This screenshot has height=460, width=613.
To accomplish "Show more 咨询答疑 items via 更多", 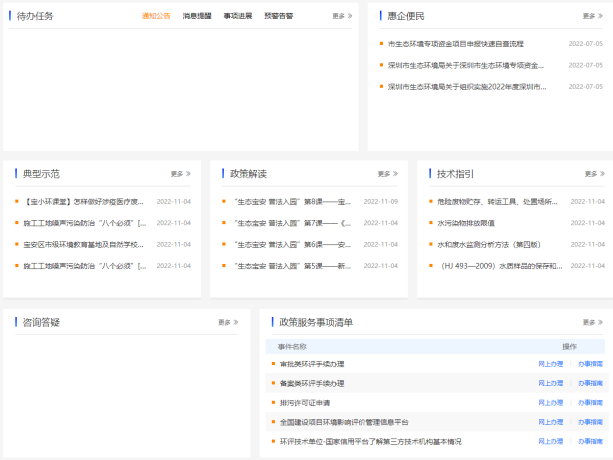I will 228,322.
